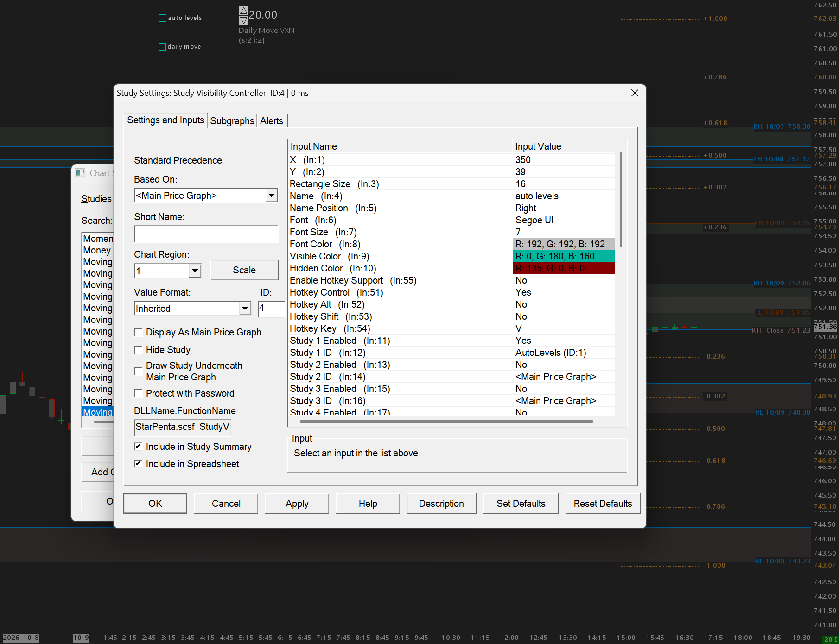This screenshot has height=644, width=839.
Task: Enable Display As Main Price Graph
Action: (138, 332)
